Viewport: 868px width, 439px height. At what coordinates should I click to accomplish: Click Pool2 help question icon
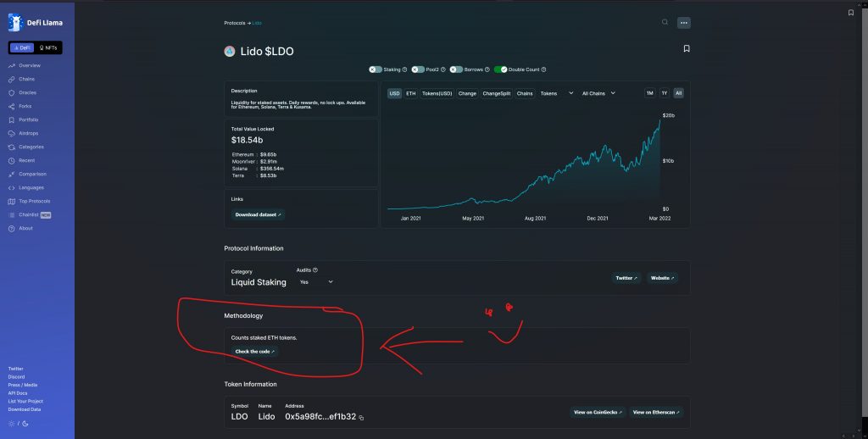coord(442,69)
